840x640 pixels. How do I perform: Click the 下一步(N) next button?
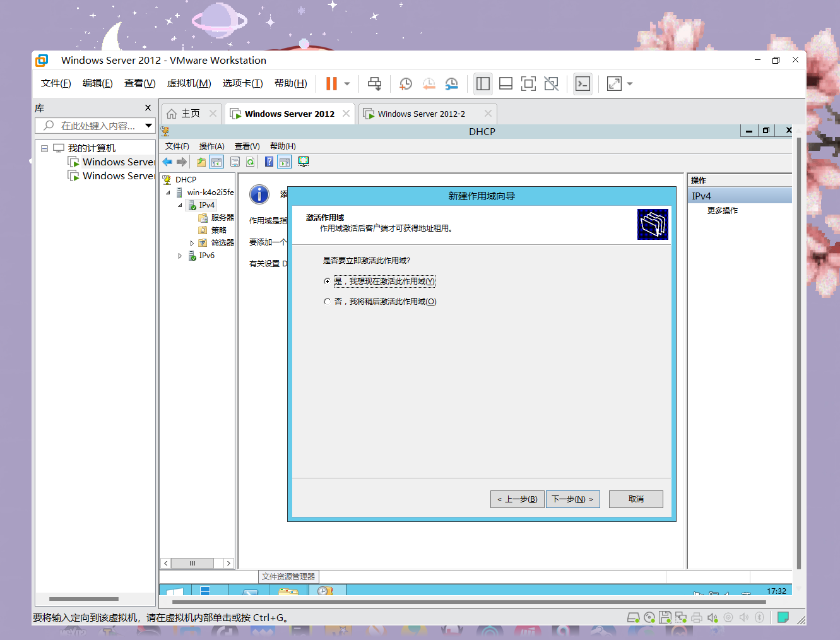tap(572, 499)
